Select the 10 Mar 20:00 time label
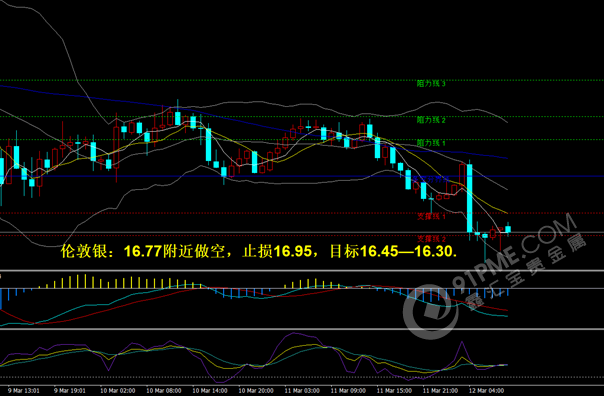The height and width of the screenshot is (396, 604). click(256, 391)
